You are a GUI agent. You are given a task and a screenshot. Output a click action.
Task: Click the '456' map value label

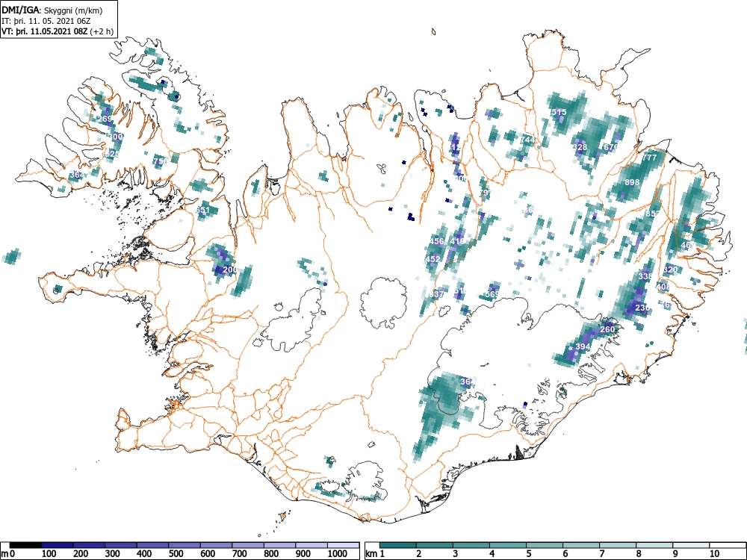tap(437, 241)
